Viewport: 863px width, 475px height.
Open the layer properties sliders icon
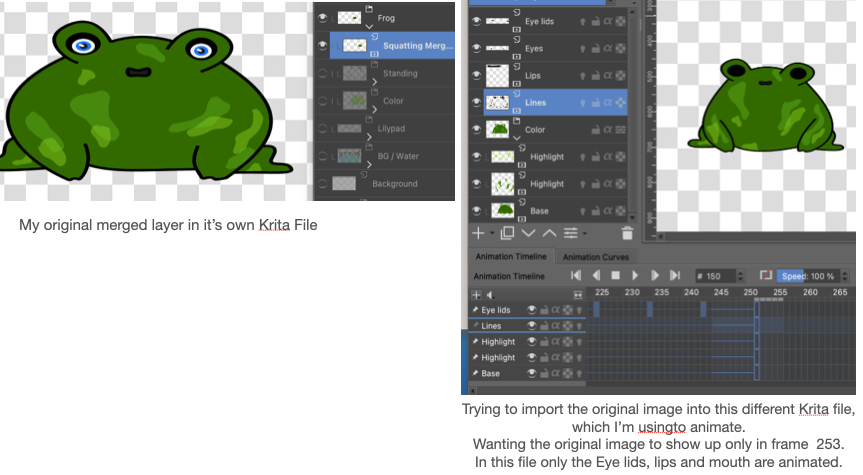click(572, 232)
